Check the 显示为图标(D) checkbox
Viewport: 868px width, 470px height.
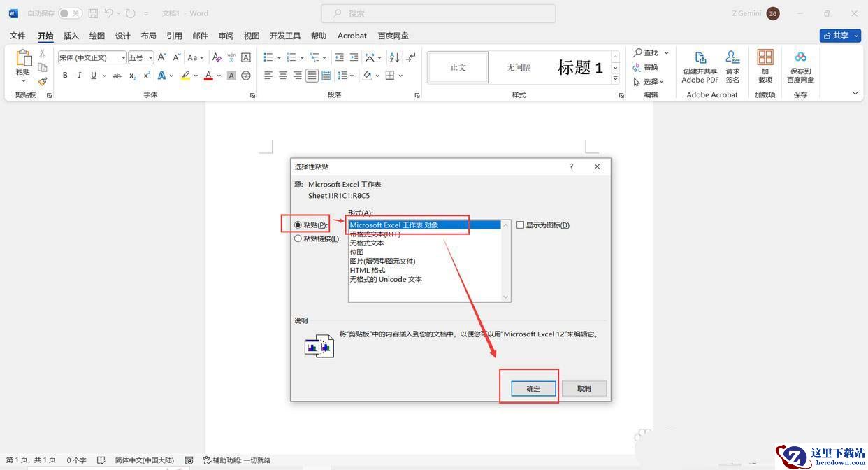[x=520, y=225]
